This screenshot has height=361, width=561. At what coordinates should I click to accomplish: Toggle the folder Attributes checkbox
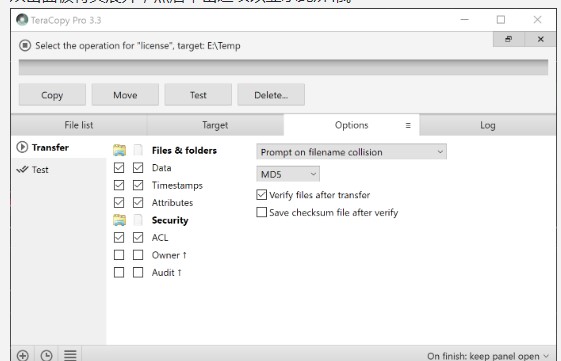coord(119,203)
